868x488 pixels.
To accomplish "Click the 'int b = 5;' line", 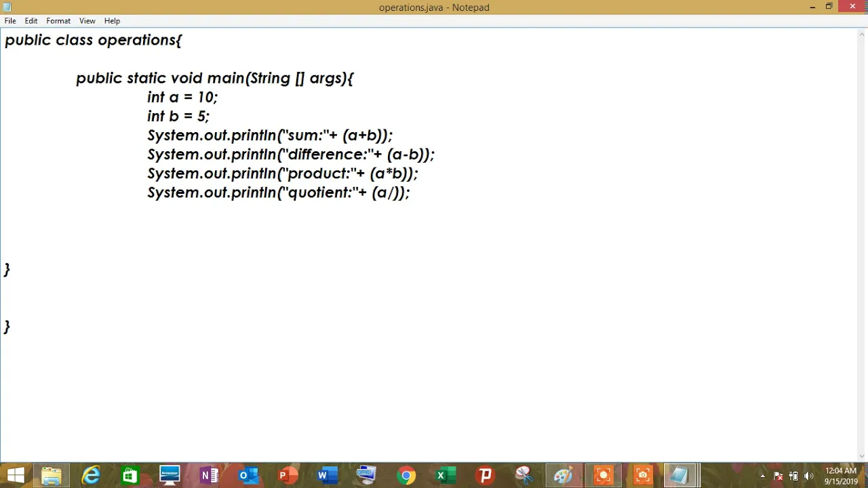I will [x=178, y=117].
